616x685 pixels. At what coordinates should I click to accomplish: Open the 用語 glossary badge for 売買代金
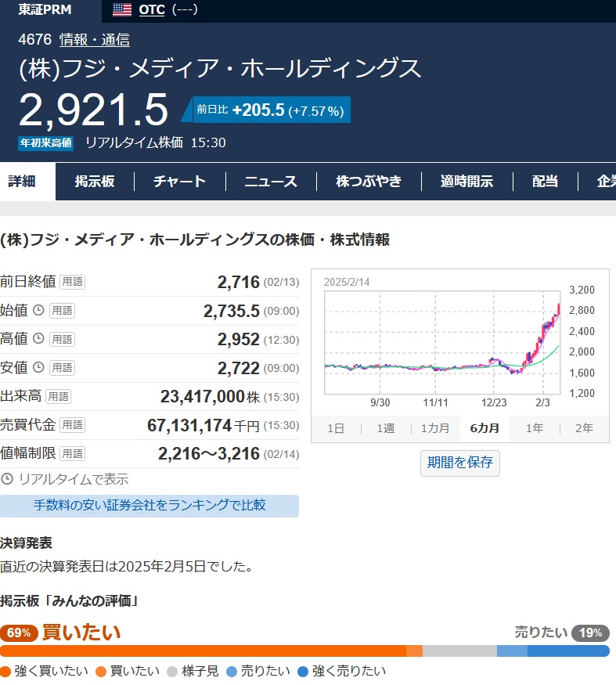[73, 425]
